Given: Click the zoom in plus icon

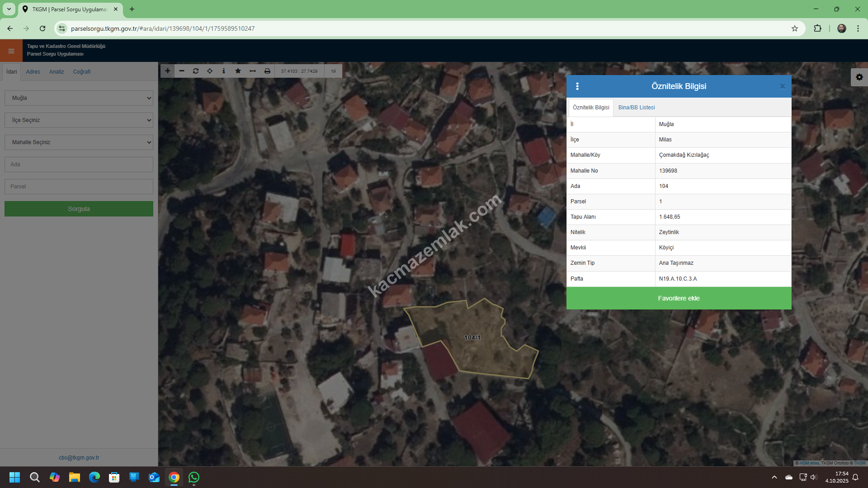Looking at the screenshot, I should 167,71.
